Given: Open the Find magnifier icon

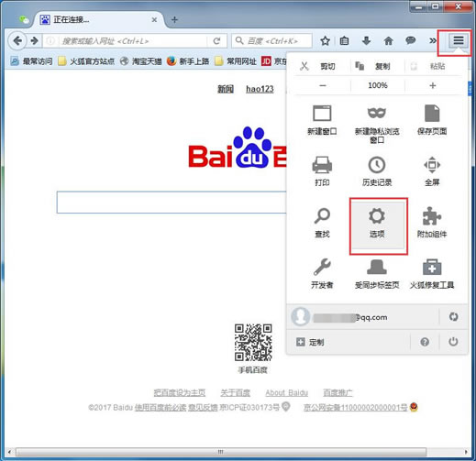Looking at the screenshot, I should [322, 215].
